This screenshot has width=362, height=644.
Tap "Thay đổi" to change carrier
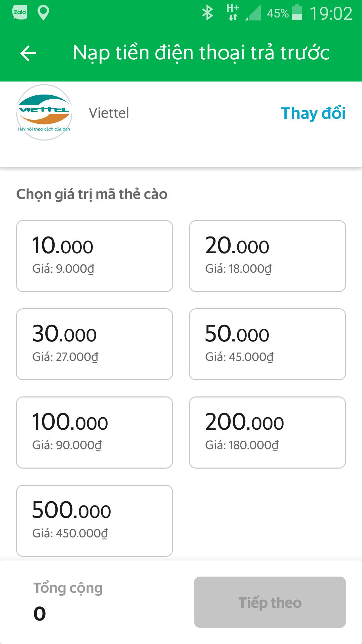coord(313,113)
